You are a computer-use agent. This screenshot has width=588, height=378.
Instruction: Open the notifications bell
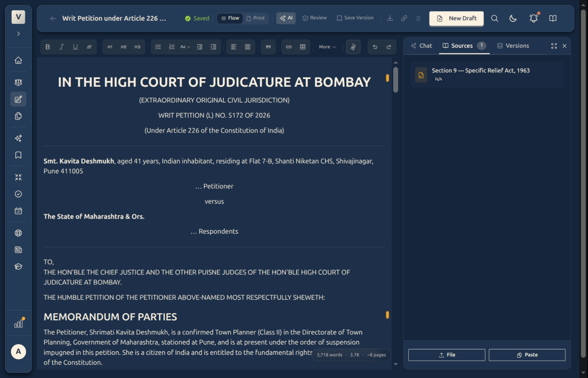[x=534, y=18]
